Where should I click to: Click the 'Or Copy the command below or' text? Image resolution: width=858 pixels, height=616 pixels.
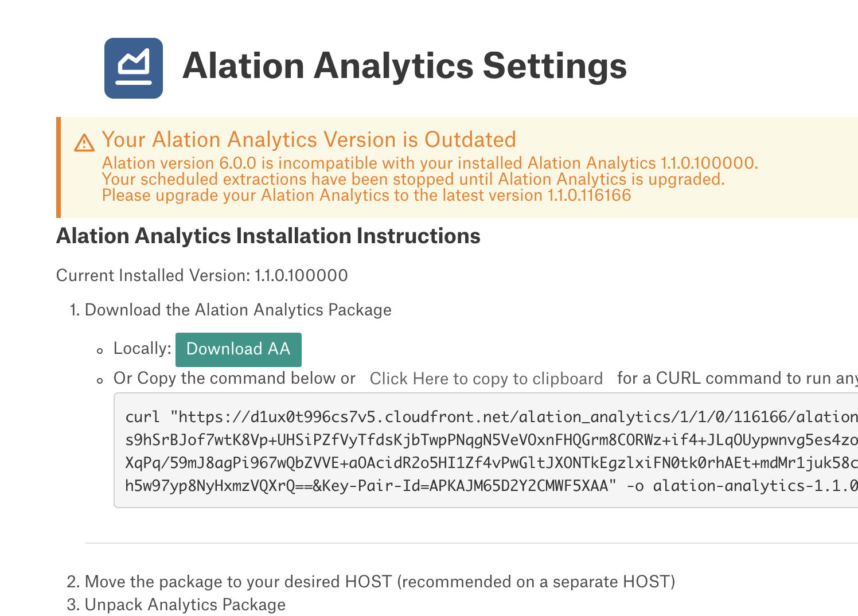point(235,378)
